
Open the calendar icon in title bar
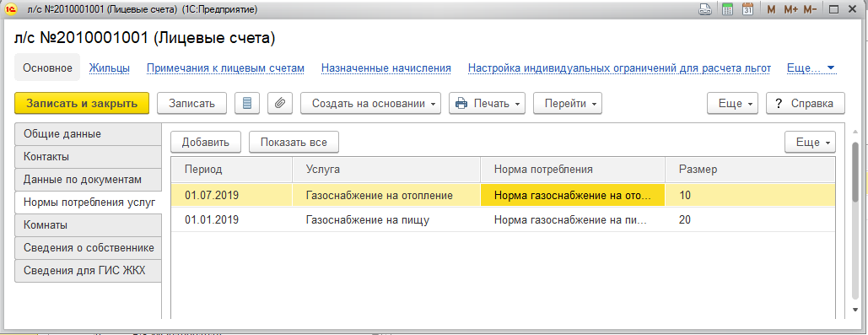click(747, 8)
